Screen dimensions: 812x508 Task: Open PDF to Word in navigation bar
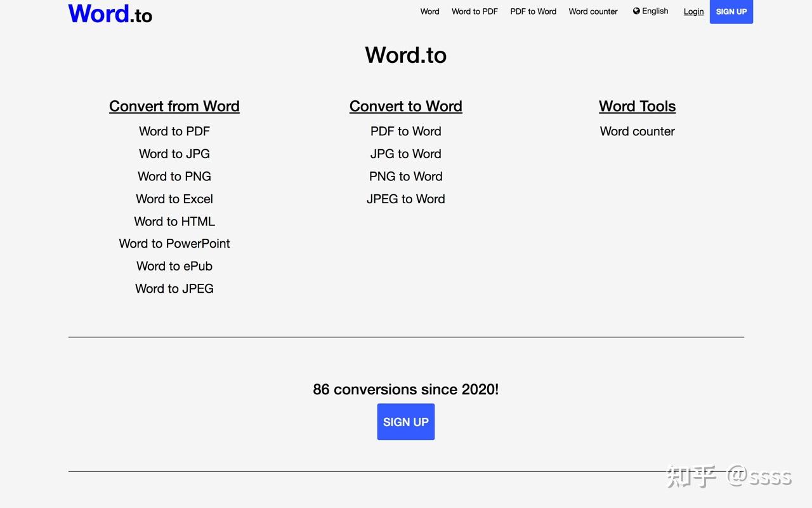click(x=533, y=11)
